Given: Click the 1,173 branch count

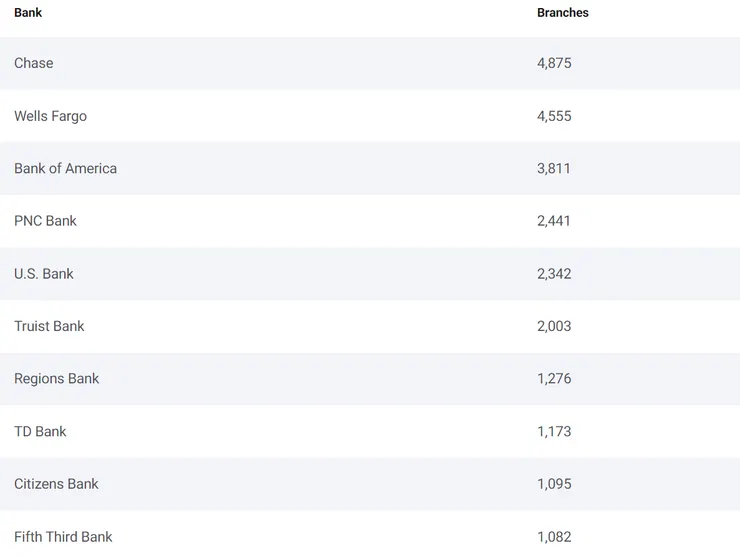Looking at the screenshot, I should point(554,432).
